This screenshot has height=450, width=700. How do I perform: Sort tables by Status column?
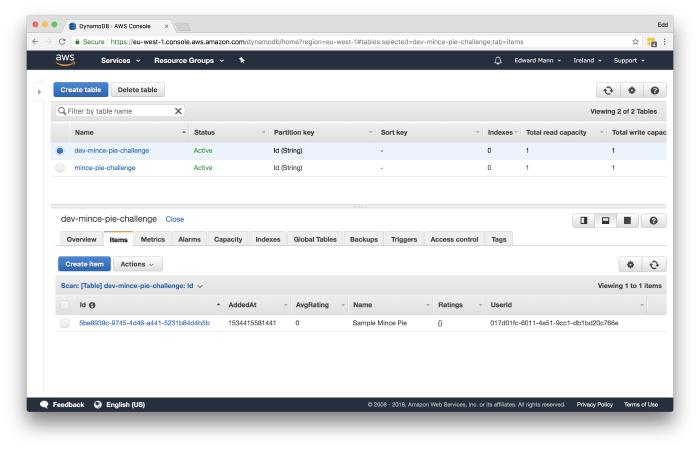[x=229, y=133]
